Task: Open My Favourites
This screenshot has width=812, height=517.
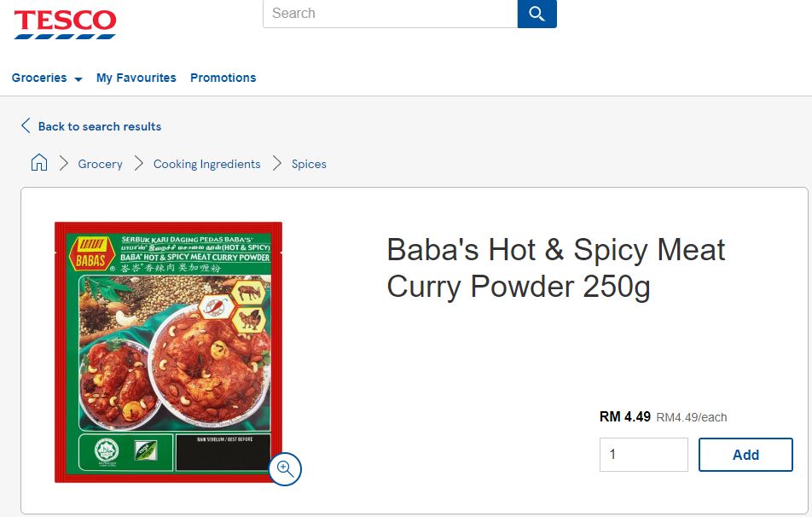Action: tap(136, 78)
